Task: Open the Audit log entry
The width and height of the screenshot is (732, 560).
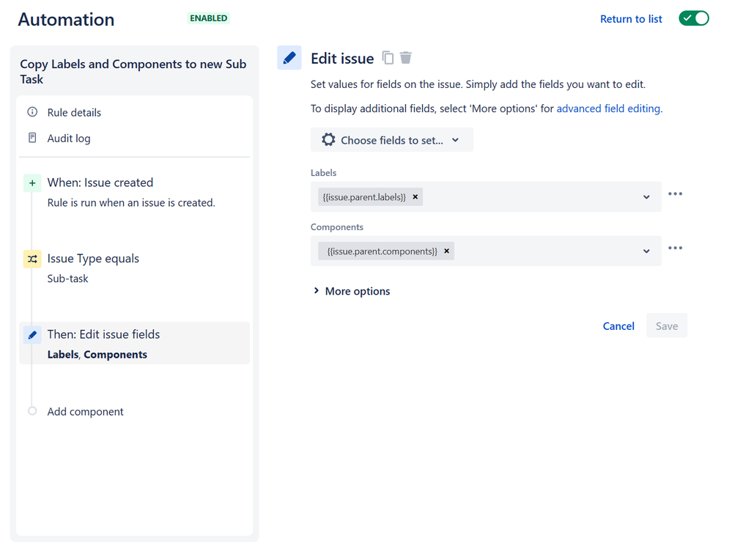Action: (x=69, y=139)
